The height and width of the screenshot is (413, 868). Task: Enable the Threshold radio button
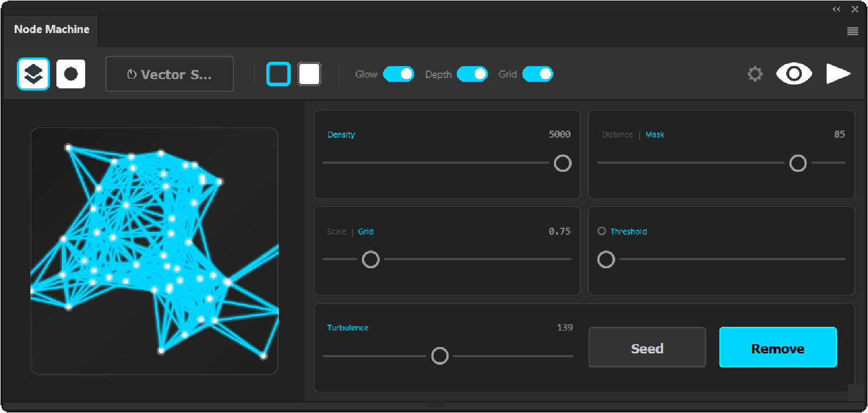pos(602,231)
